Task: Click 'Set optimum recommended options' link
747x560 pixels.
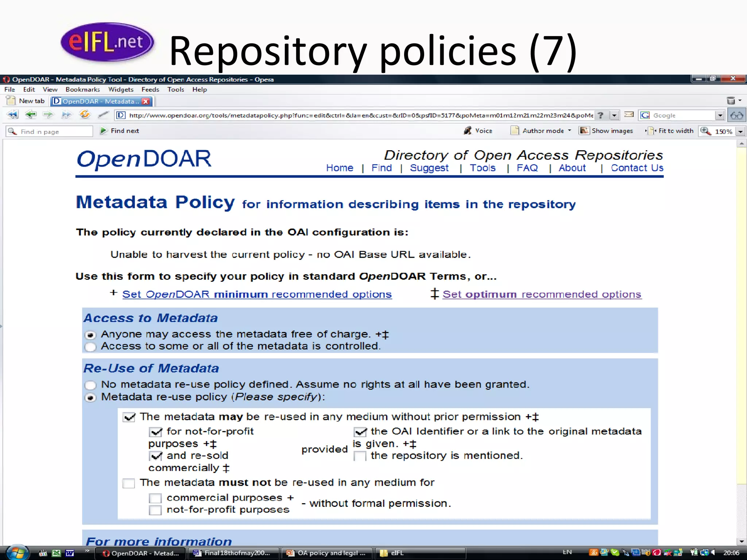Action: [542, 294]
